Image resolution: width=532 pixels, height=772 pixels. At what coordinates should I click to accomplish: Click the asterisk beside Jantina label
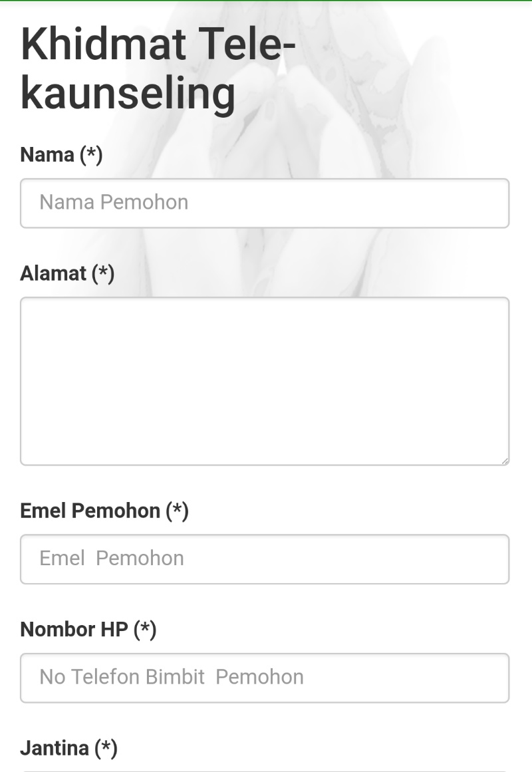point(106,745)
